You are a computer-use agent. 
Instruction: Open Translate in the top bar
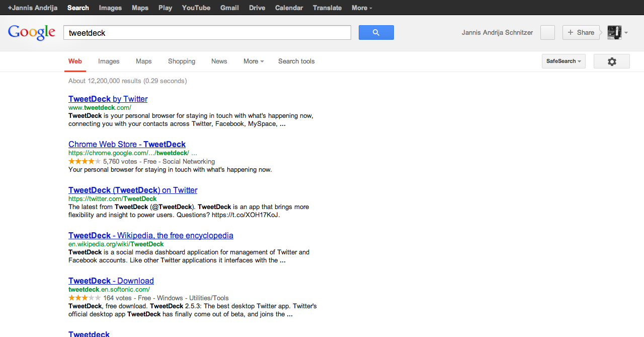tap(327, 8)
